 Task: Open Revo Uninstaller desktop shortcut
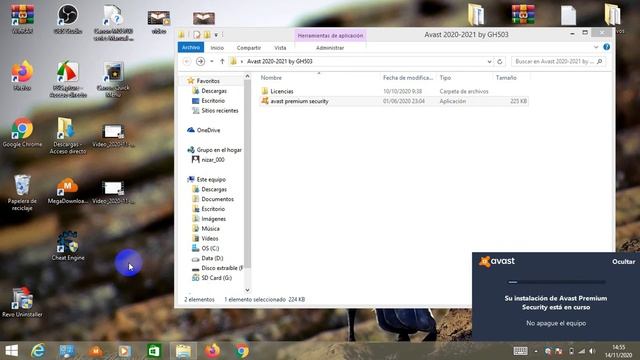tap(22, 302)
